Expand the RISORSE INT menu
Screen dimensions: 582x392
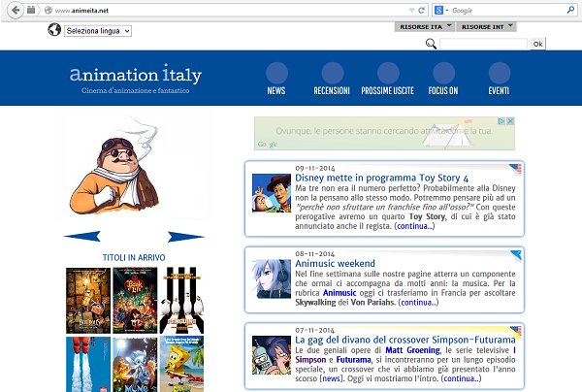click(487, 27)
